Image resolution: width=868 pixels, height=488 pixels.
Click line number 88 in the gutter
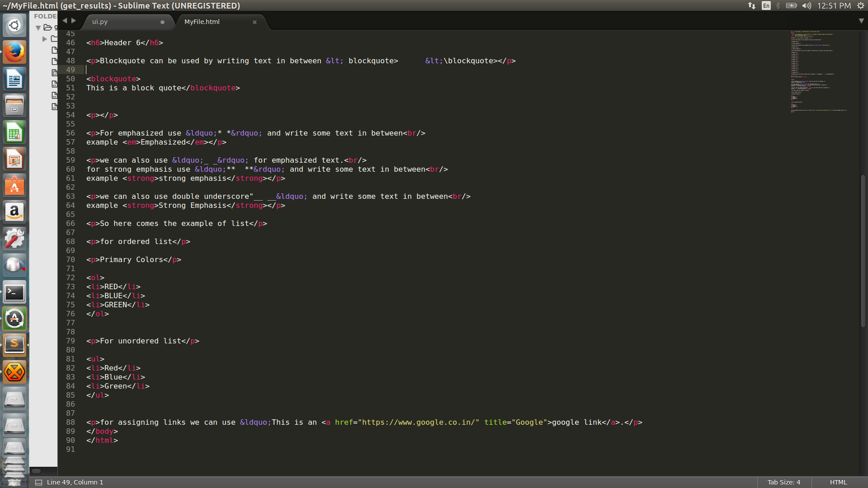click(x=71, y=422)
